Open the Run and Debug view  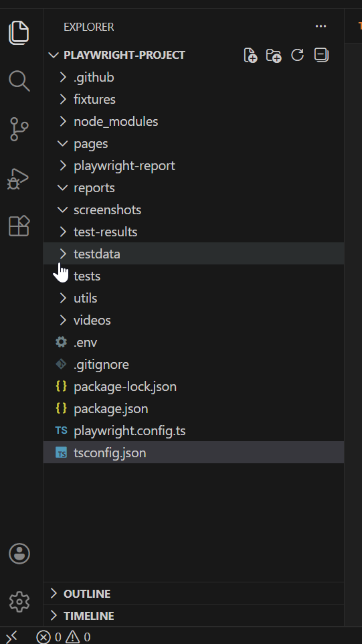pos(18,179)
